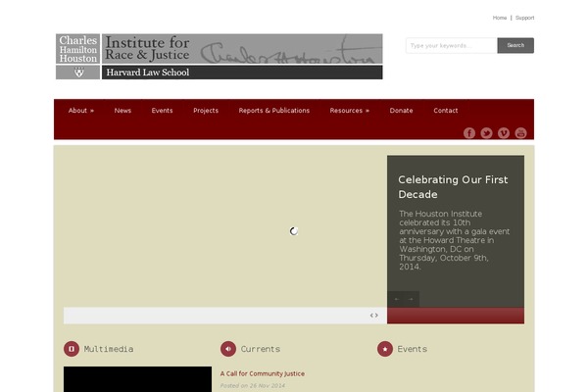Click the Search button

pyautogui.click(x=515, y=45)
